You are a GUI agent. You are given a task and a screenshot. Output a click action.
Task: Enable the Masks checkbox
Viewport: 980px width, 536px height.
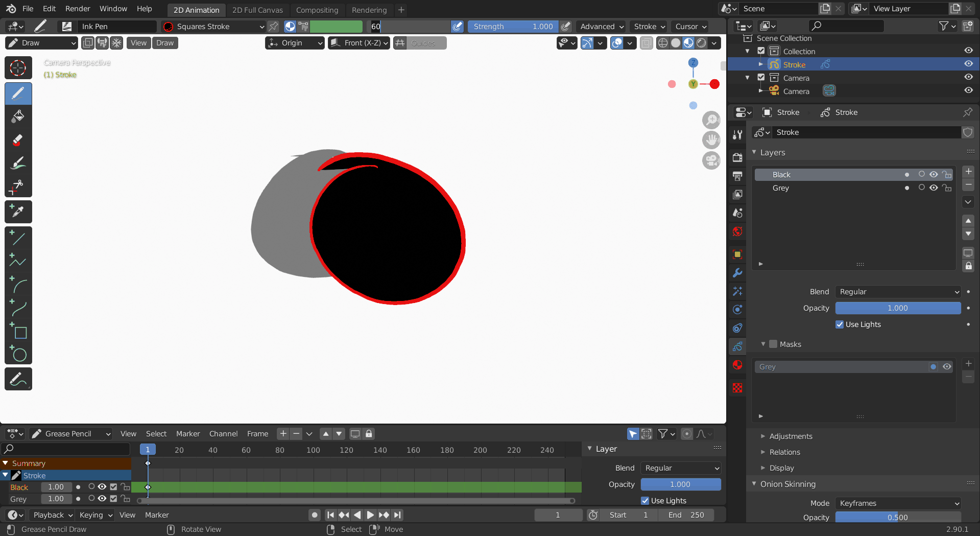pos(773,344)
